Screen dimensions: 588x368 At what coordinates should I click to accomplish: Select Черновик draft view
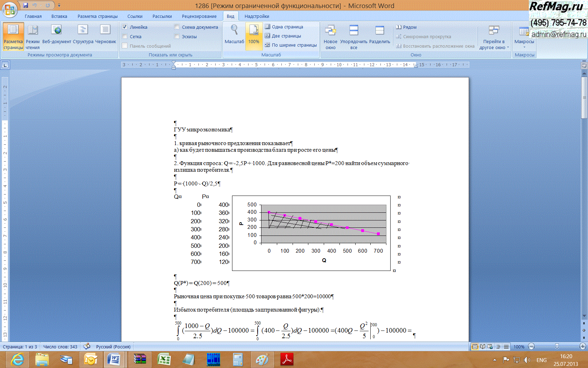[105, 34]
